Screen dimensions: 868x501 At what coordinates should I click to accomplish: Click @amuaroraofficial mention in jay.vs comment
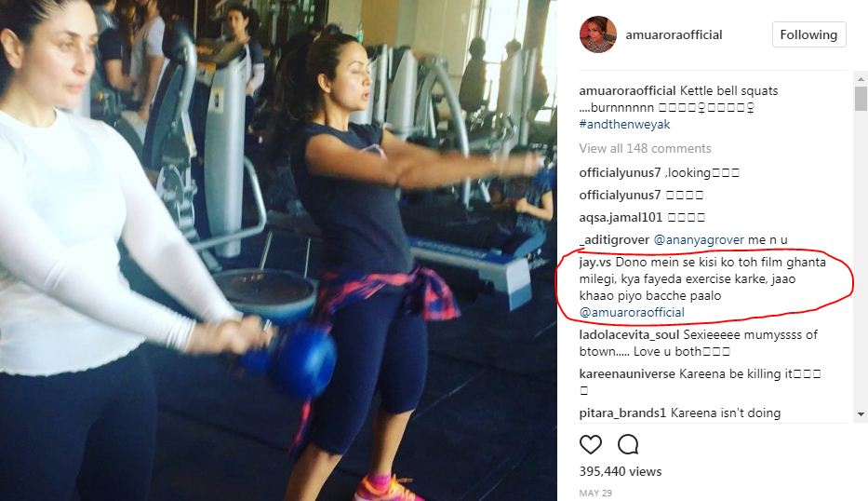(632, 313)
